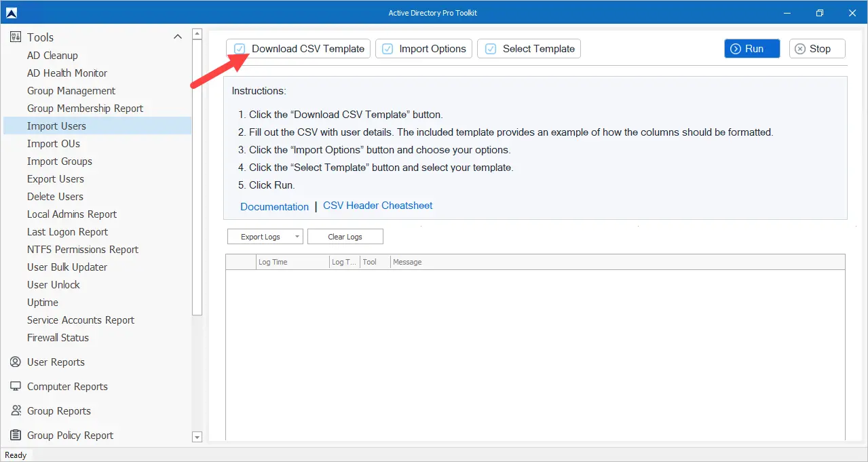Open Uptime tool
Screen dimensions: 868x462
tap(43, 303)
